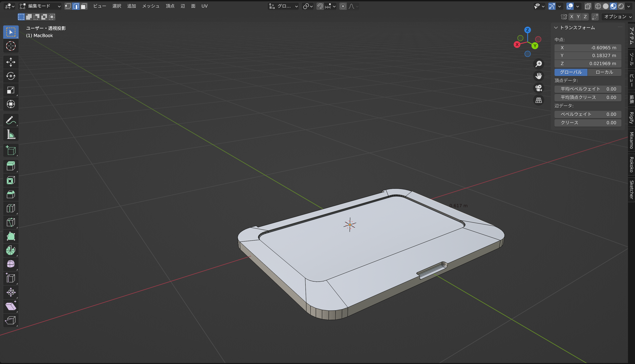Toggle Y axis mesh mirror

[578, 17]
